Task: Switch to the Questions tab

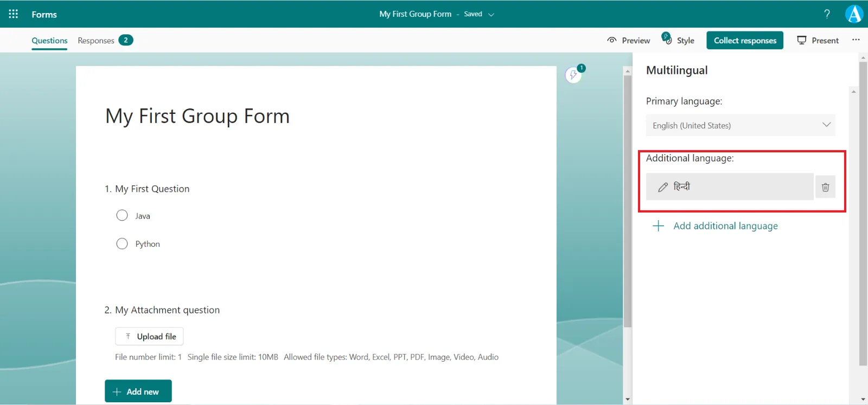Action: click(49, 41)
